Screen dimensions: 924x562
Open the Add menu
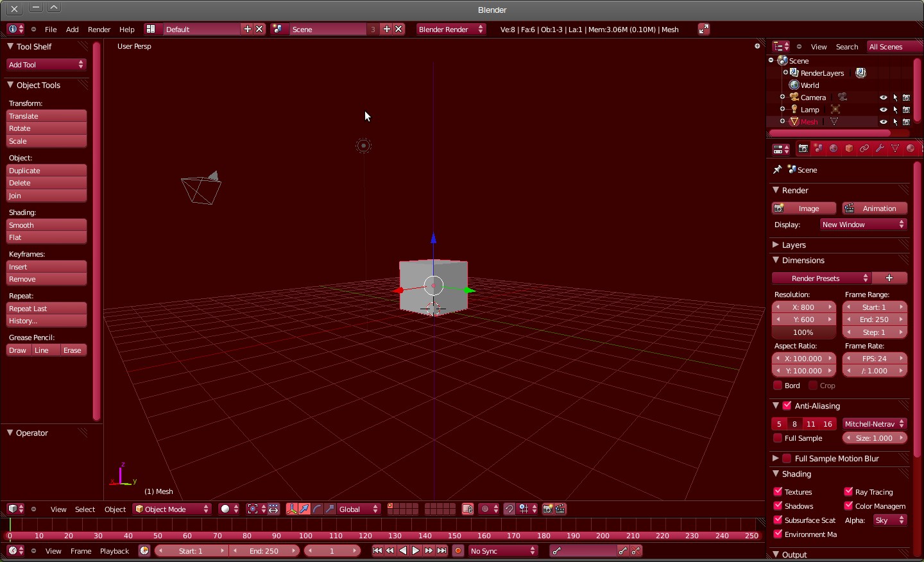tap(72, 30)
